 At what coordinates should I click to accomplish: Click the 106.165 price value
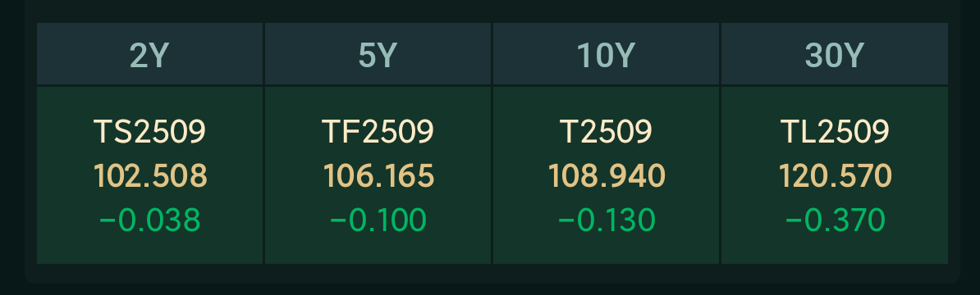(x=378, y=176)
